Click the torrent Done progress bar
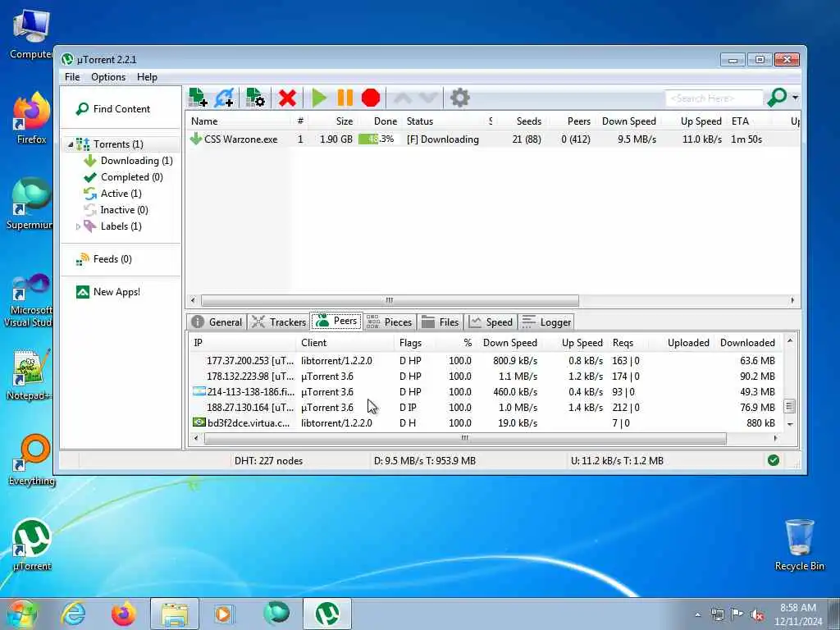The height and width of the screenshot is (630, 840). tap(378, 139)
